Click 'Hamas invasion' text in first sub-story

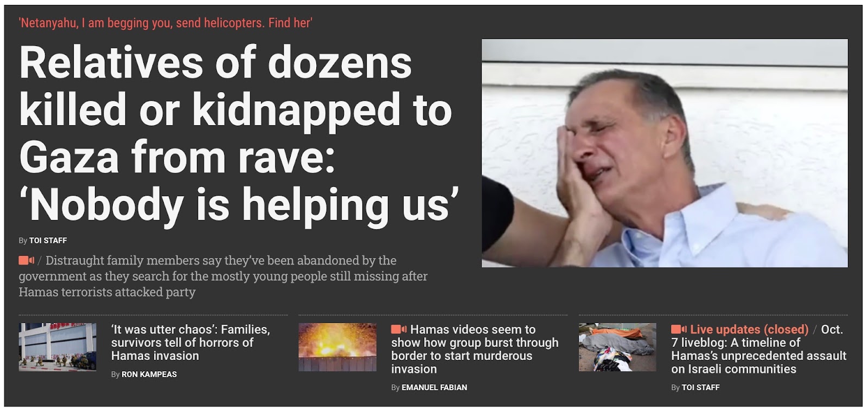tap(155, 356)
